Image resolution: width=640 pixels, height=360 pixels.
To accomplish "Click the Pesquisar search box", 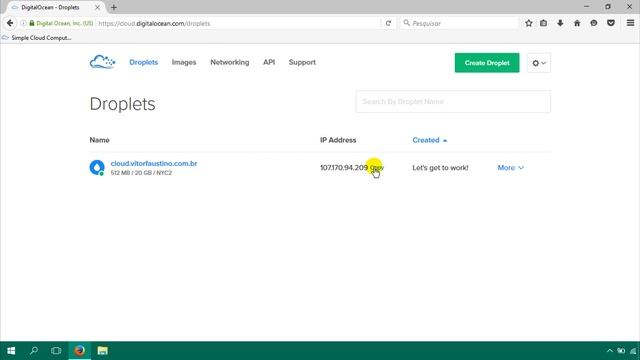I will 459,23.
